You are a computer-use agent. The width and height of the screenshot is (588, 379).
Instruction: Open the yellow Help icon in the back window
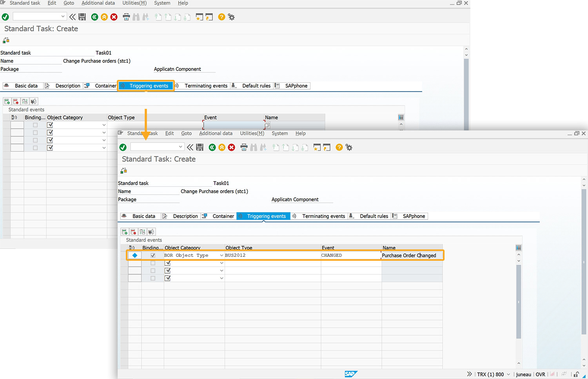pos(221,17)
